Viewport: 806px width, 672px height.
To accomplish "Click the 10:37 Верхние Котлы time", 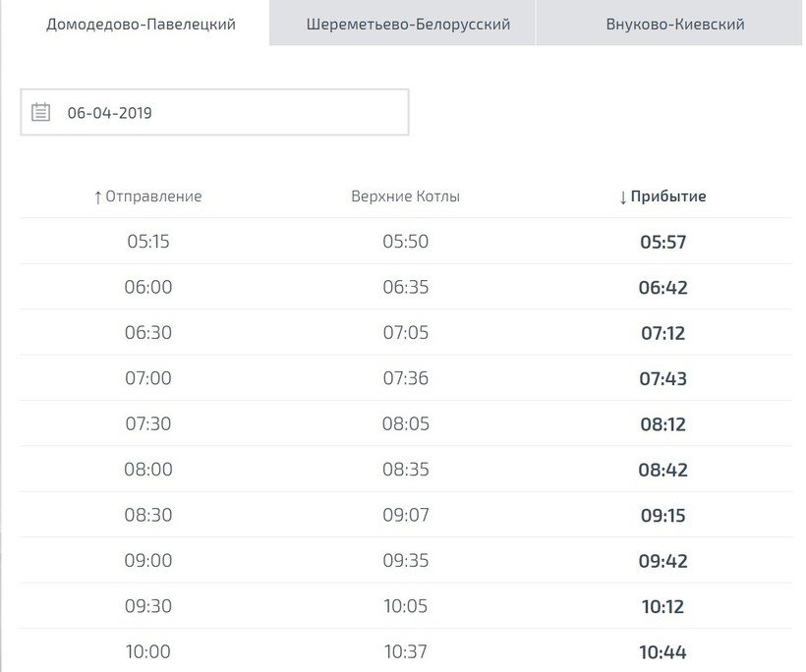I will 405,651.
